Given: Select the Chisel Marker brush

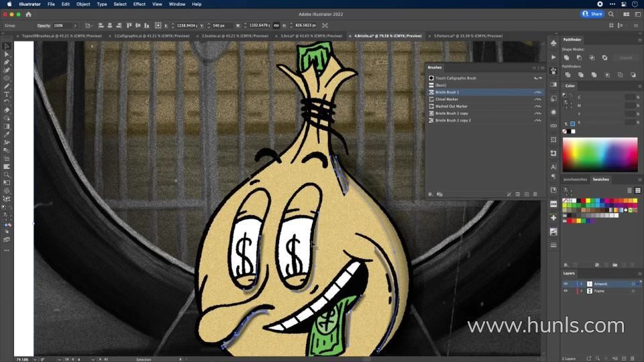Looking at the screenshot, I should tap(484, 99).
